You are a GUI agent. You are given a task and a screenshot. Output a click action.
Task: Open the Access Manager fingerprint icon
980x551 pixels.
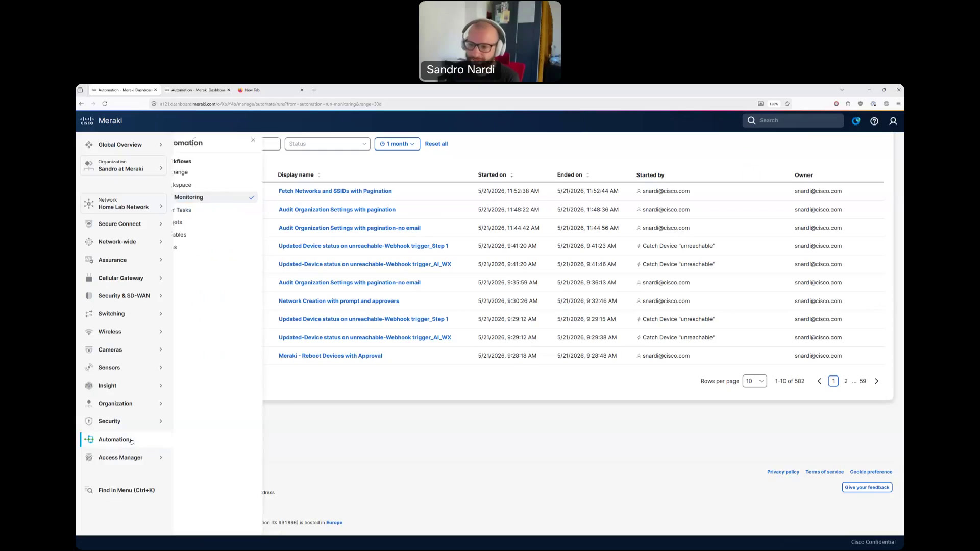pyautogui.click(x=89, y=458)
